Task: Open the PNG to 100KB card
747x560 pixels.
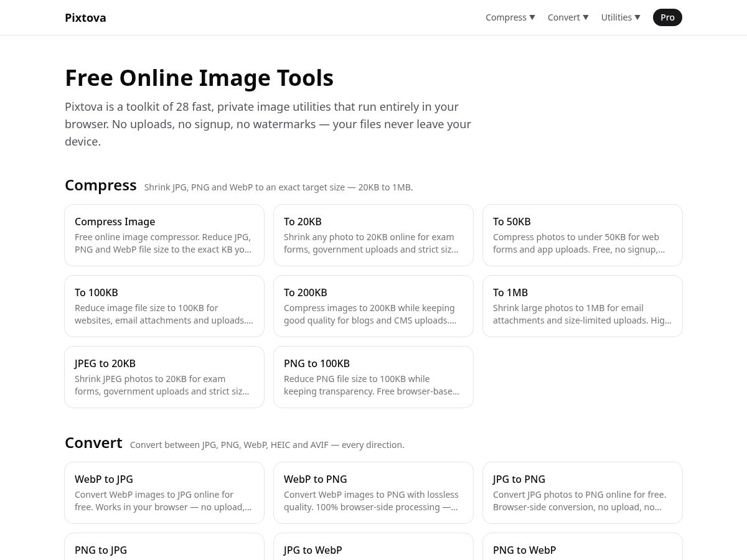Action: tap(374, 377)
